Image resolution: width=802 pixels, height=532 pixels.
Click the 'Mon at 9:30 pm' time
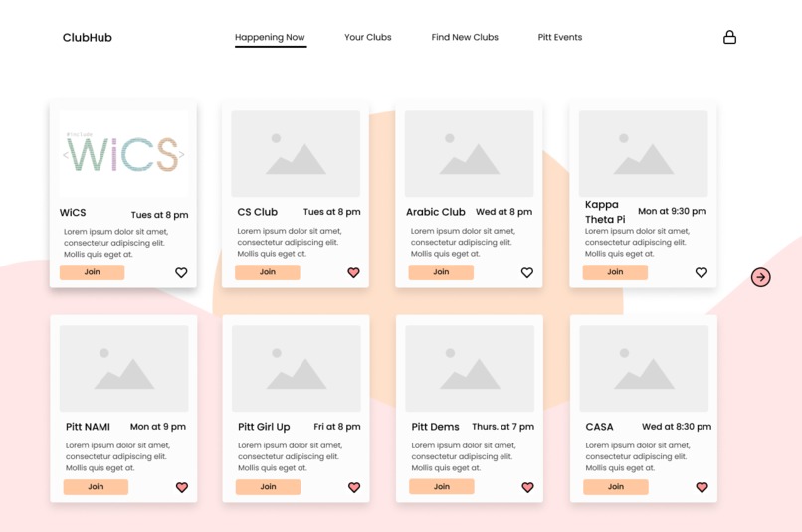672,211
